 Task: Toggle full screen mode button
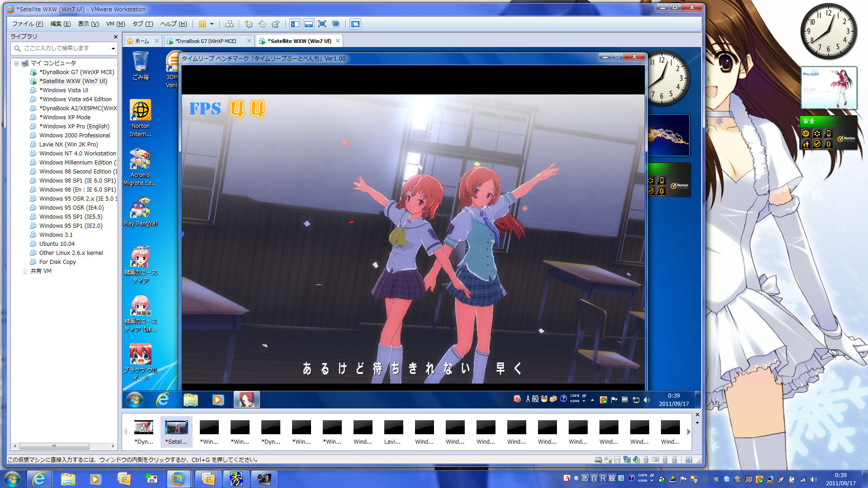pos(322,24)
